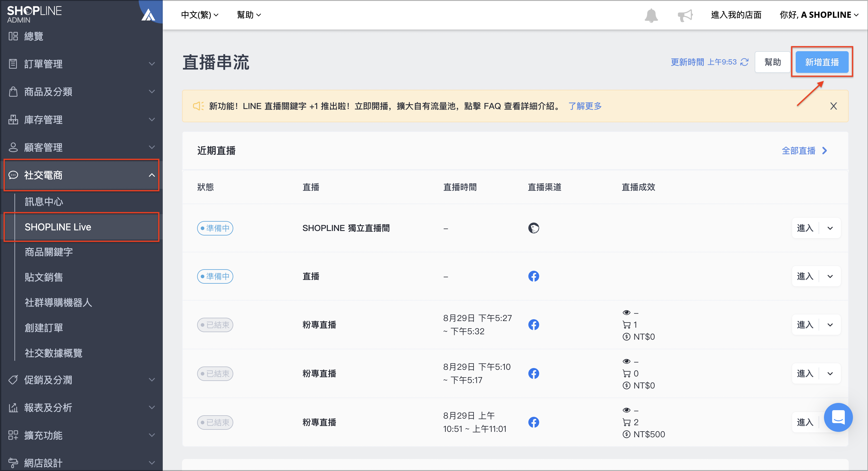Click 進入 for SHOPLINE 獨立直播間
Image resolution: width=868 pixels, height=471 pixels.
coord(805,228)
